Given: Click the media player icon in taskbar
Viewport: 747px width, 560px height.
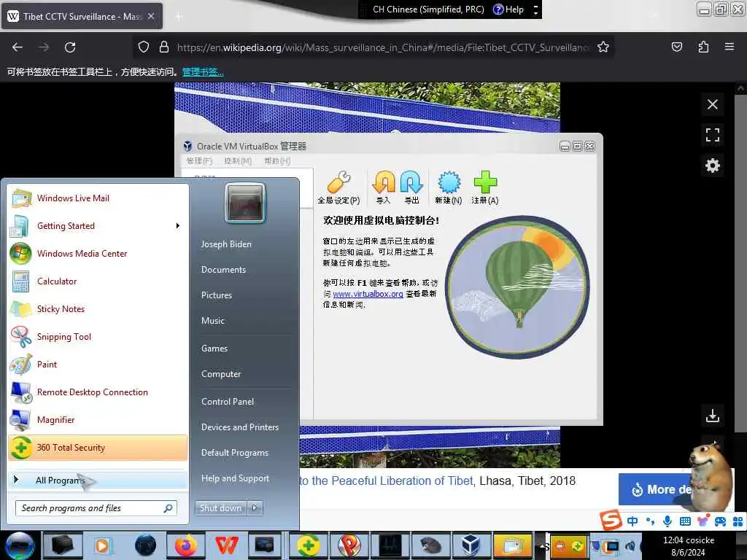Looking at the screenshot, I should pyautogui.click(x=102, y=545).
